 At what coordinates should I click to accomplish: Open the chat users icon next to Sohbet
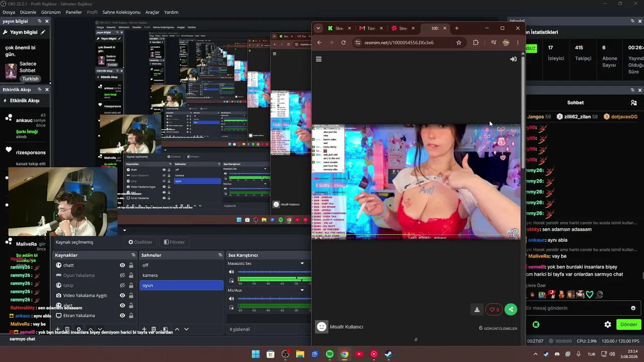[x=633, y=103]
